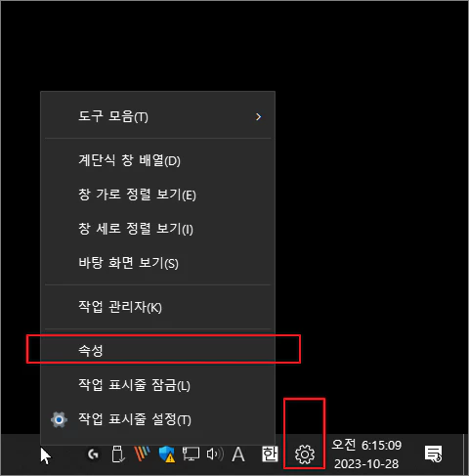Choose 창 세로 정렬 보기(I)
This screenshot has height=476, width=469.
pos(157,229)
